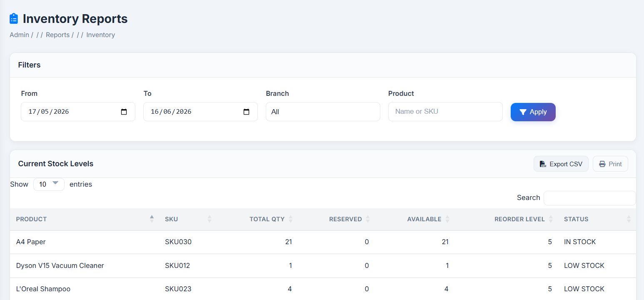The width and height of the screenshot is (644, 300).
Task: Click the PRODUCT column header label
Action: coord(32,219)
